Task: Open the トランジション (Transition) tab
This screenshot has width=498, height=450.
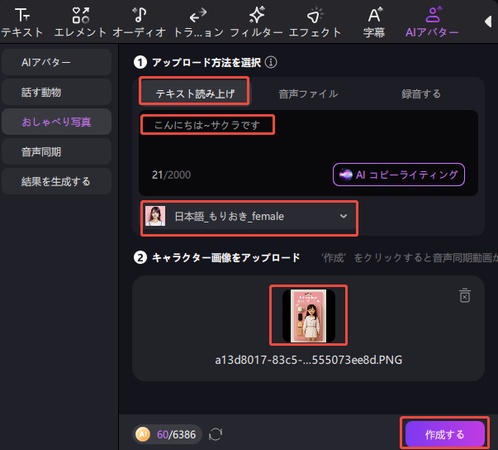Action: pyautogui.click(x=199, y=23)
